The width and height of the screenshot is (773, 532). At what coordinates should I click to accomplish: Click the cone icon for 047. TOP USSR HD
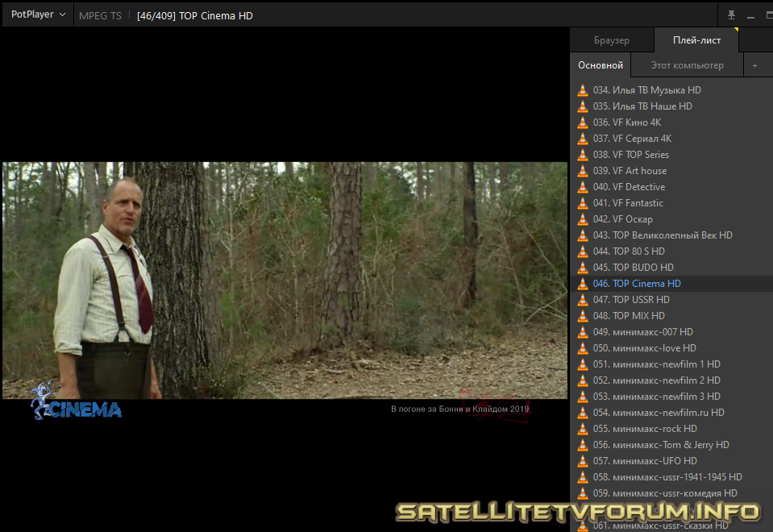[582, 299]
